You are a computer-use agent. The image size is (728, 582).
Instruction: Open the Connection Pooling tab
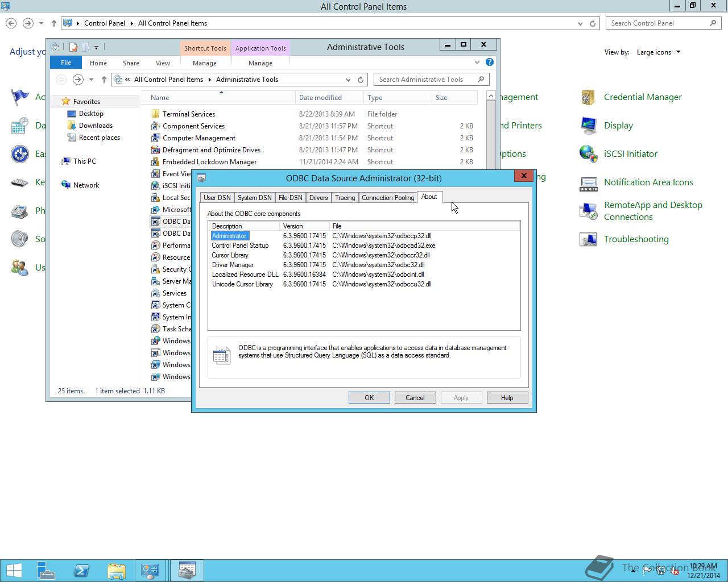[x=388, y=198]
